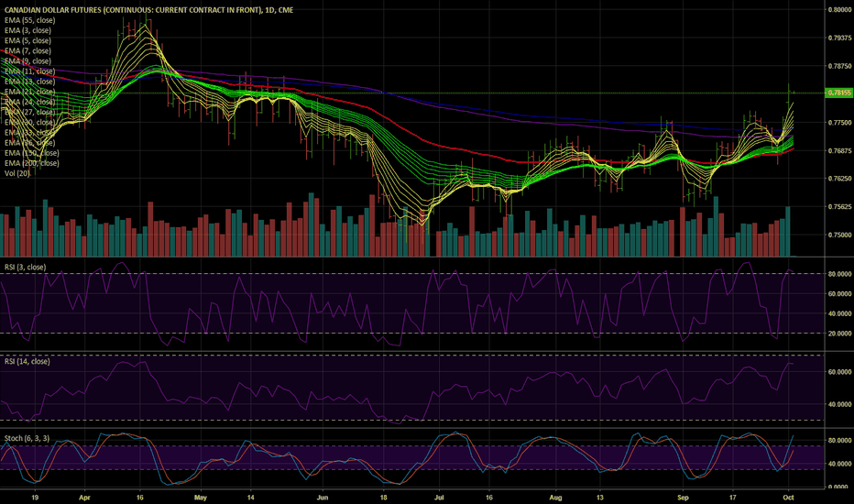Screen dimensions: 854x504
Task: Click the EMA (5, close) indicator label
Action: click(x=27, y=41)
